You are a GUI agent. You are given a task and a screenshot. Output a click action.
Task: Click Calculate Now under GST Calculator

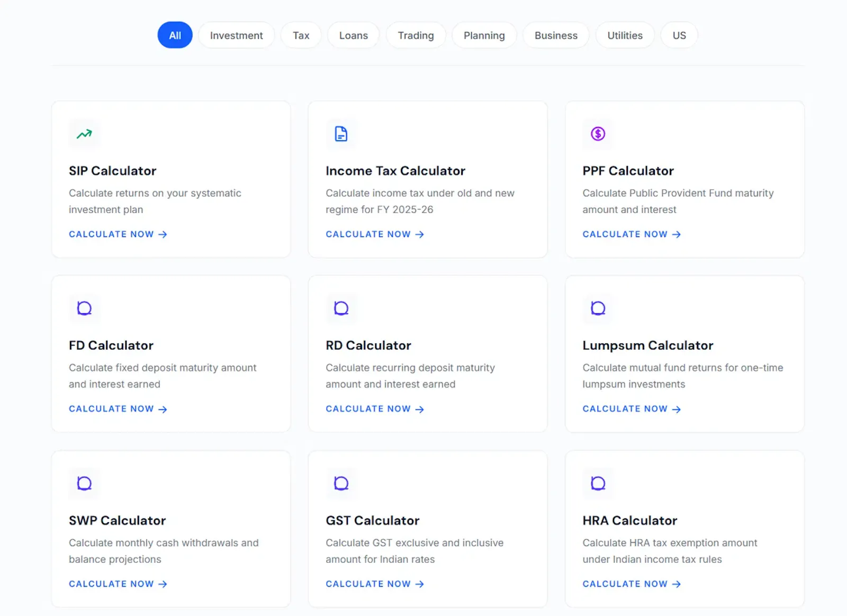coord(375,584)
